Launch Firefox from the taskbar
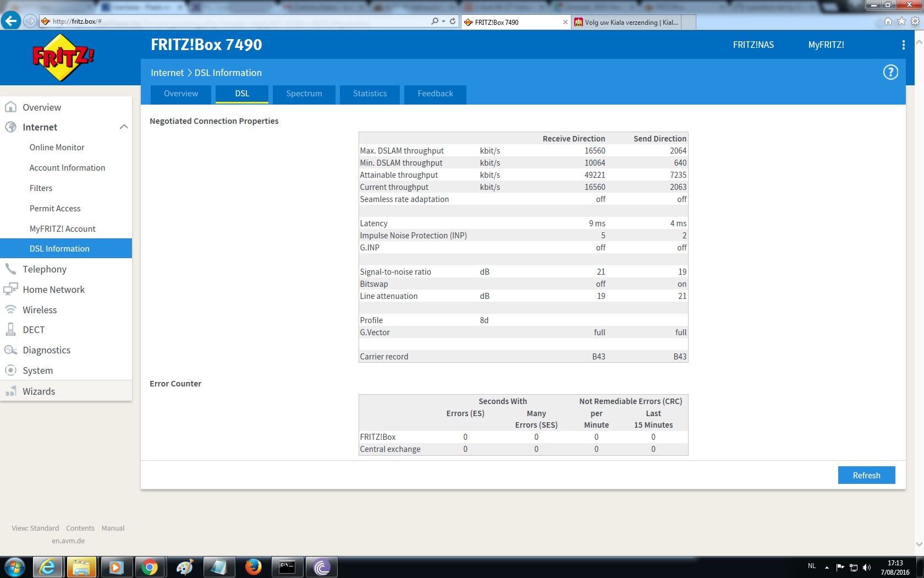This screenshot has height=578, width=924. pos(253,566)
